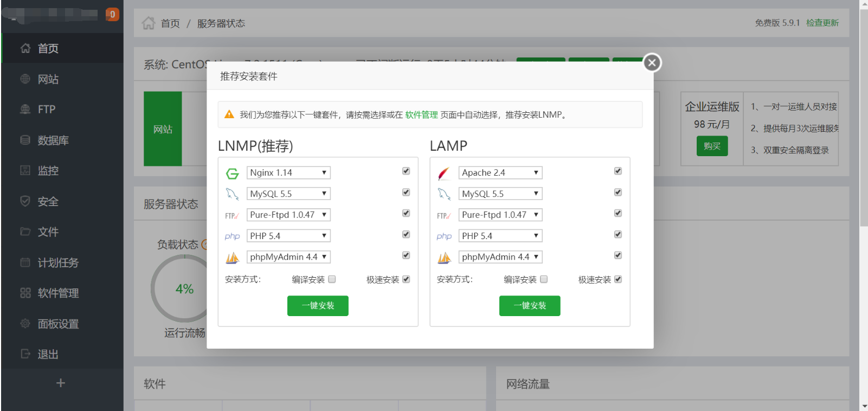Screen dimensions: 868x411
Task: Enable 编译安装 checkbox under LAMP
Action: click(x=544, y=279)
